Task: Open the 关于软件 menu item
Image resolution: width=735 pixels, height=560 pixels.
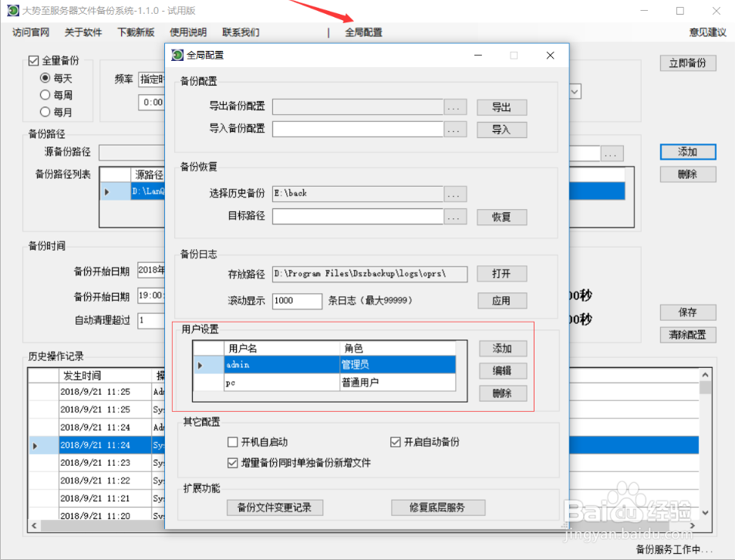Action: [x=83, y=32]
